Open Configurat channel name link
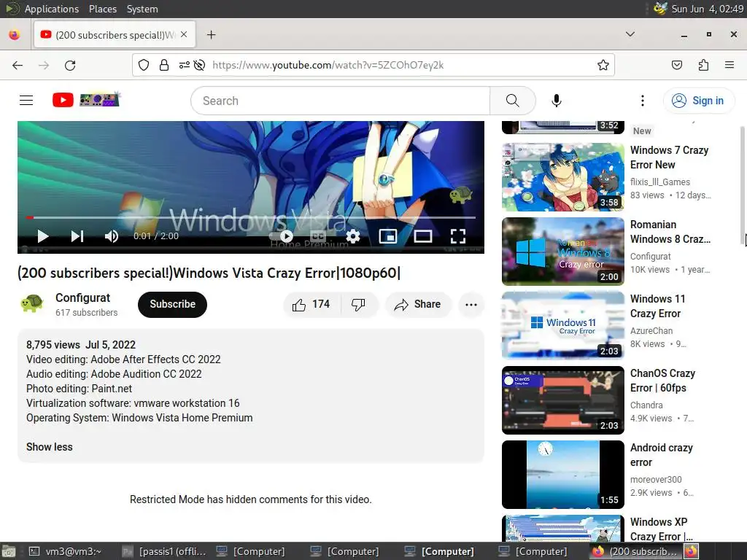Image resolution: width=747 pixels, height=560 pixels. click(x=83, y=297)
